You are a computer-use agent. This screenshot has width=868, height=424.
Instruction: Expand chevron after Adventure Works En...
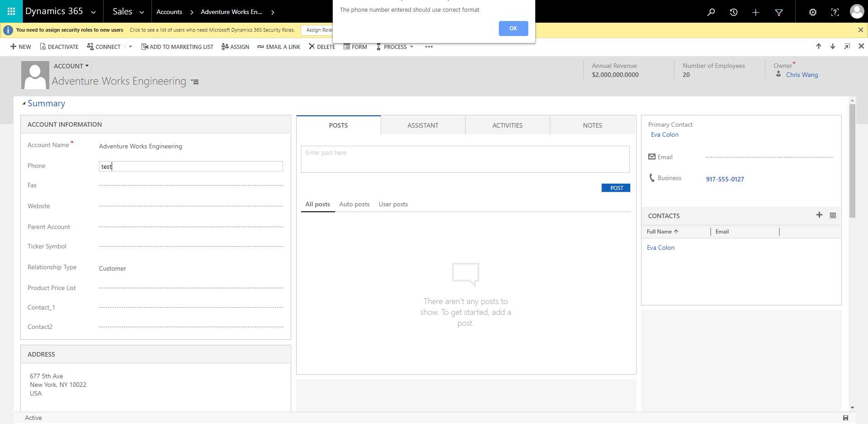pos(273,12)
